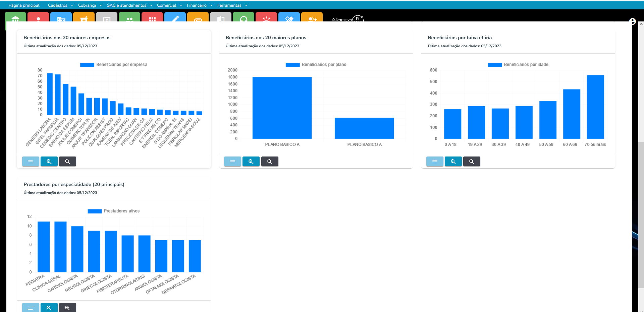
Task: Zoom out on the maiores planos chart
Action: [x=270, y=162]
